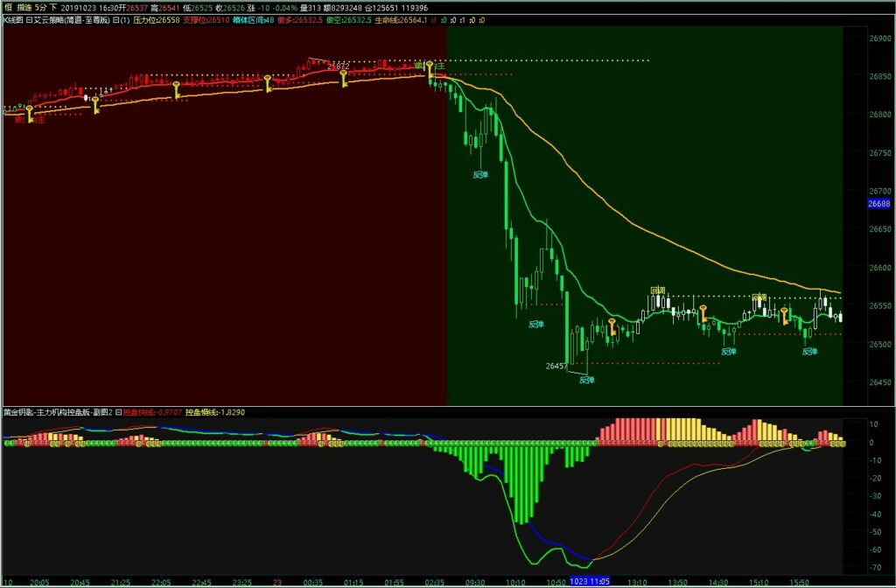This screenshot has height=588, width=896.
Task: Click the first orange key after the 26457 low
Action: point(612,328)
